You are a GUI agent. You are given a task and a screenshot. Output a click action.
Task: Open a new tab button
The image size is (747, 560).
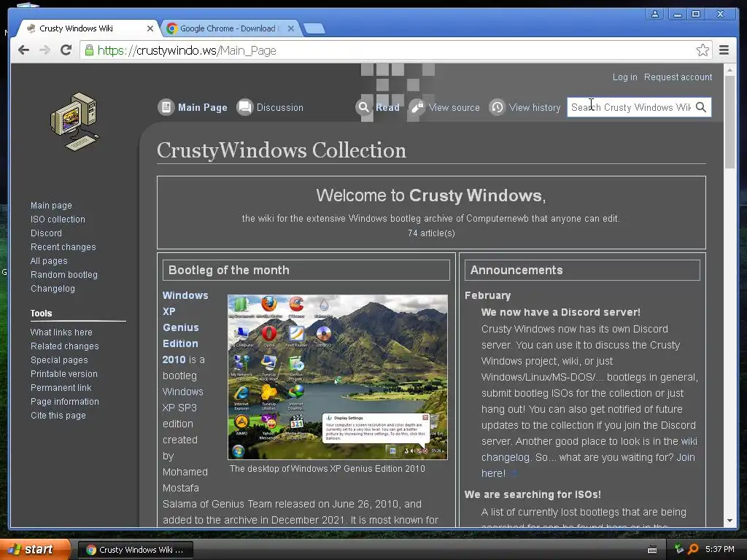[314, 28]
